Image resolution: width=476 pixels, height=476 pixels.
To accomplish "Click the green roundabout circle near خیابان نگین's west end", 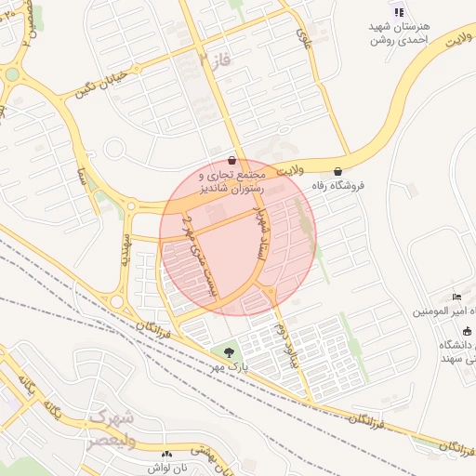I will (x=12, y=74).
